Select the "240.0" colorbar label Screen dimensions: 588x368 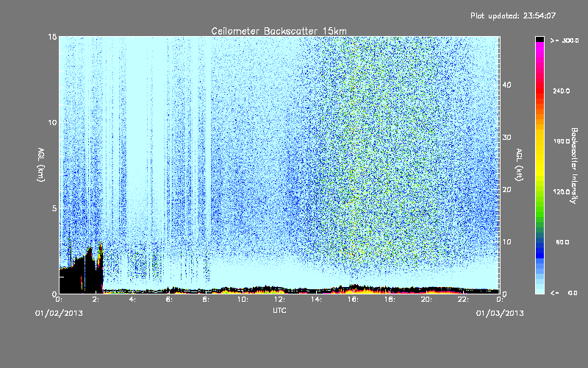pyautogui.click(x=562, y=91)
